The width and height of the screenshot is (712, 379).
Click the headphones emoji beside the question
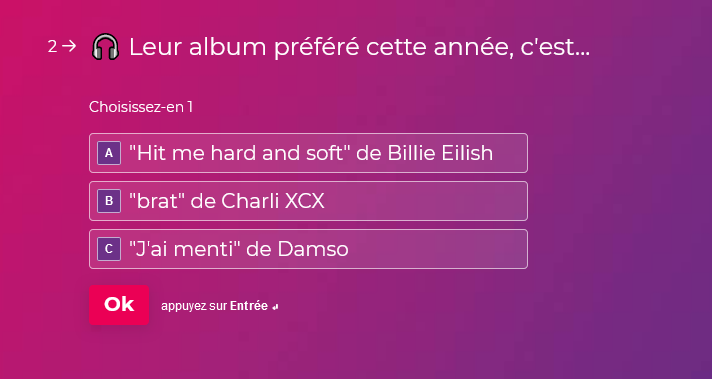(x=105, y=47)
